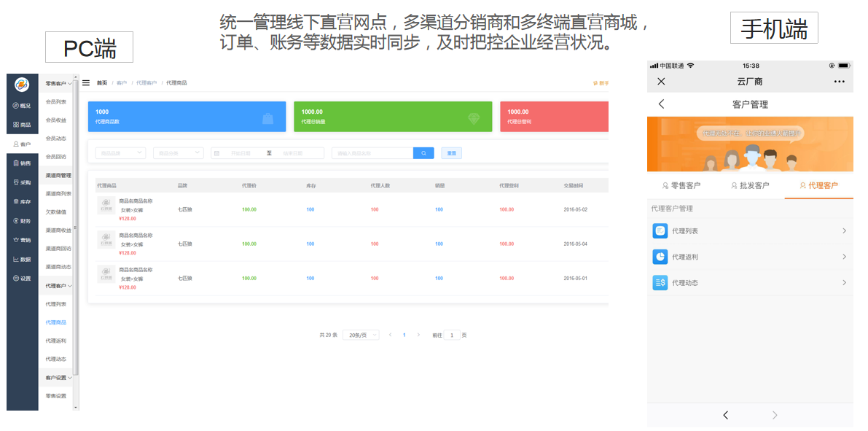This screenshot has width=868, height=431.
Task: Click the calendar icon in the date range
Action: click(217, 153)
